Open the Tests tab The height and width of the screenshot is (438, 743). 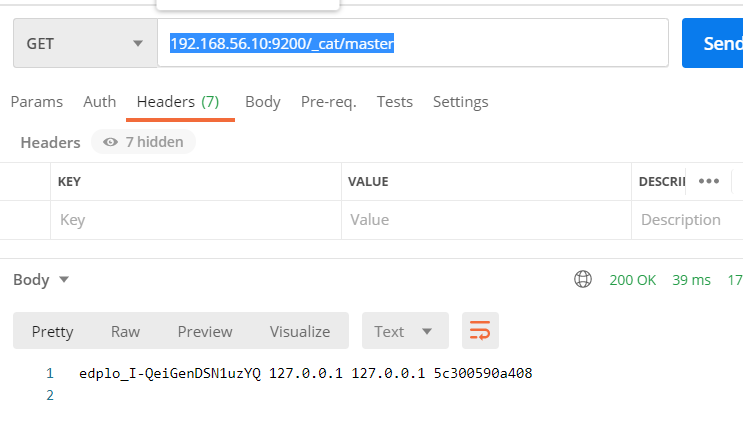(x=395, y=102)
